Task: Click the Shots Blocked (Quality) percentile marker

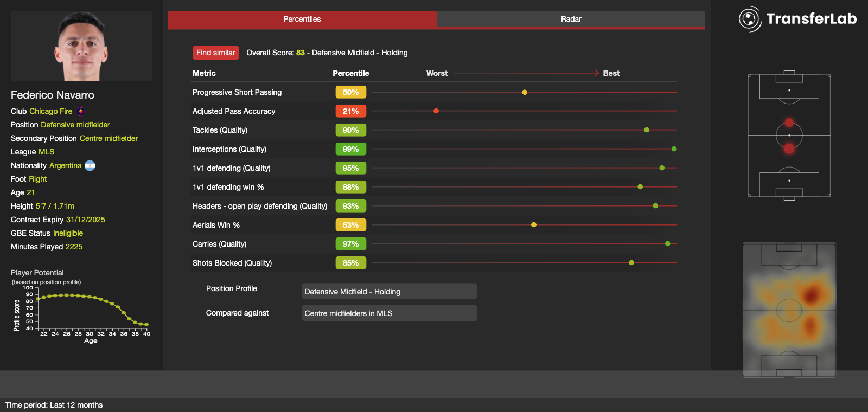Action: click(631, 263)
